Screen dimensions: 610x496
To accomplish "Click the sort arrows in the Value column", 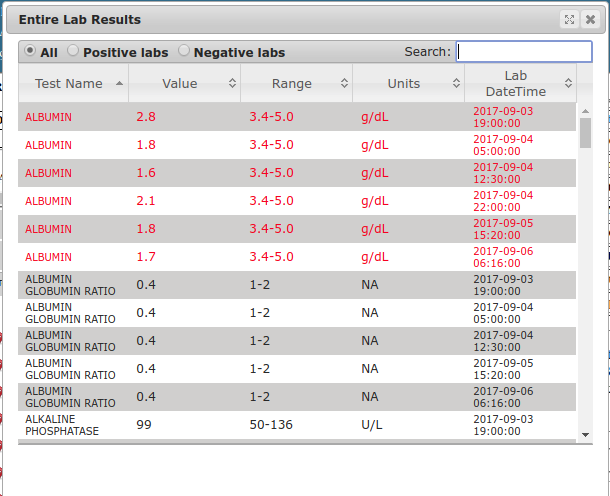I will 232,84.
